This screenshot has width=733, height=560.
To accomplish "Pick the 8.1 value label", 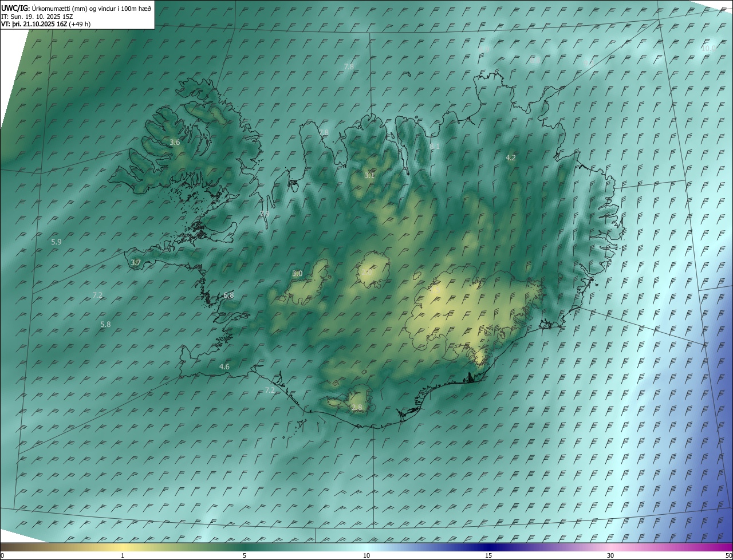I will [435, 147].
